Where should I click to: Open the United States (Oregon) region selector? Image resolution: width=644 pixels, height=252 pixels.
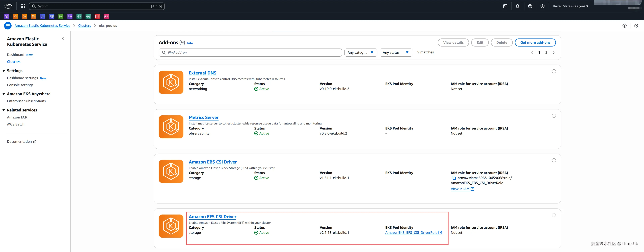pyautogui.click(x=570, y=6)
